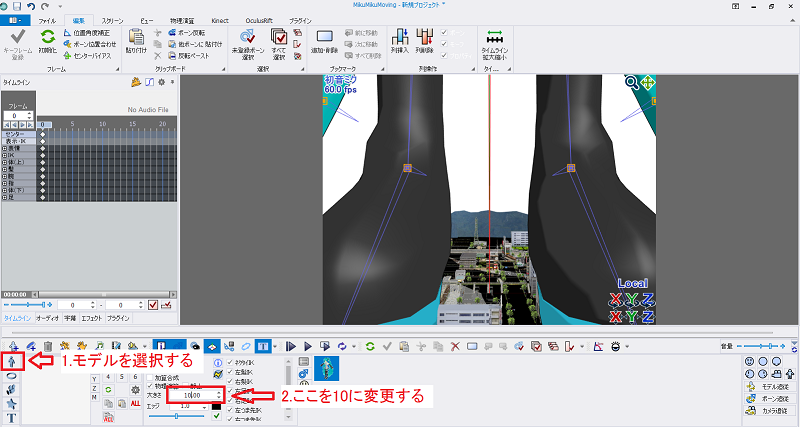Click the 初期化 green refresh icon
The height and width of the screenshot is (427, 800).
point(48,36)
